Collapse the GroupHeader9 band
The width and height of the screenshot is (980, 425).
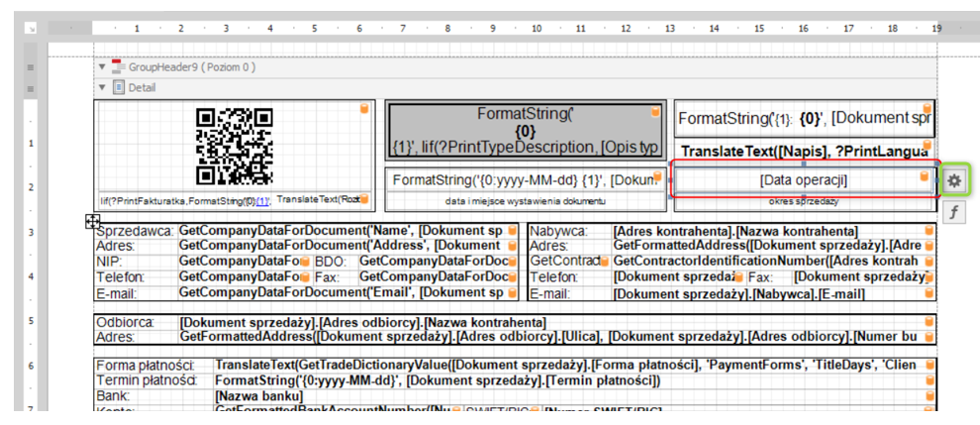pyautogui.click(x=102, y=67)
